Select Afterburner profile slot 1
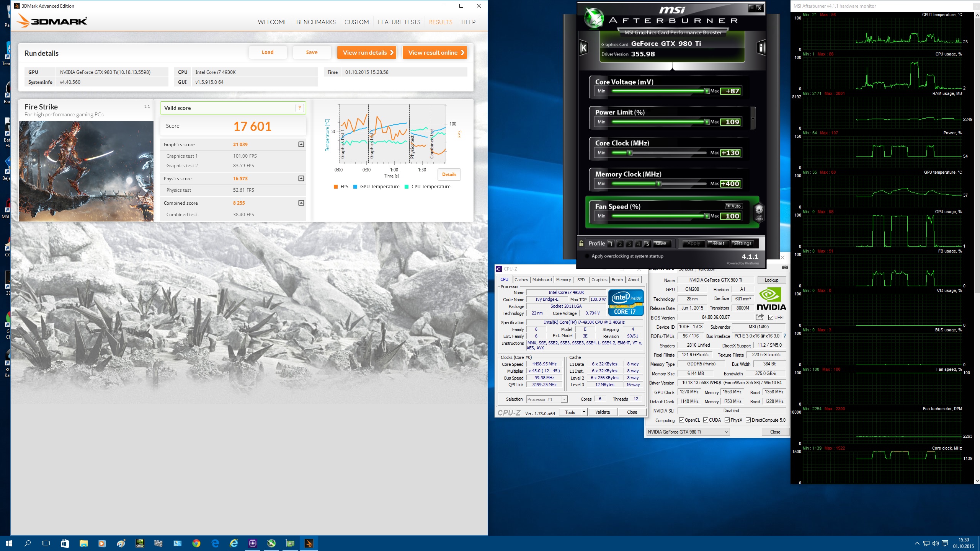This screenshot has width=980, height=551. pos(611,244)
